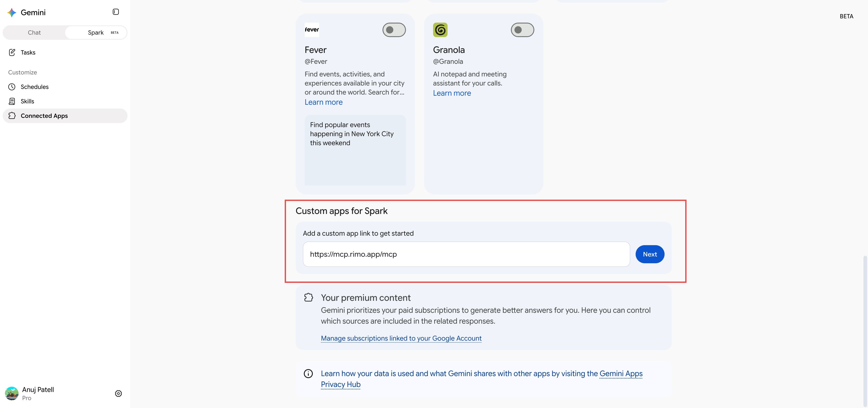This screenshot has width=868, height=408.
Task: Focus the custom app link input field
Action: pos(466,254)
